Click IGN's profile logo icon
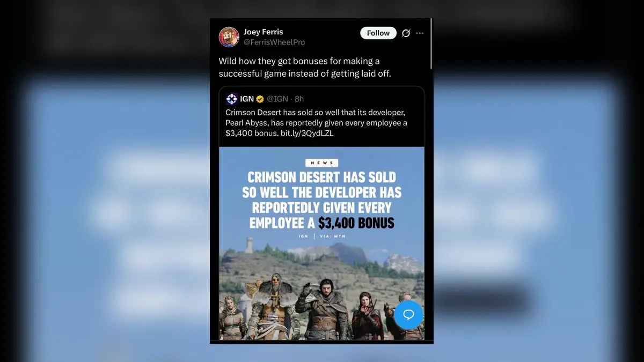Screen dimensions: 644x362 [x=232, y=99]
